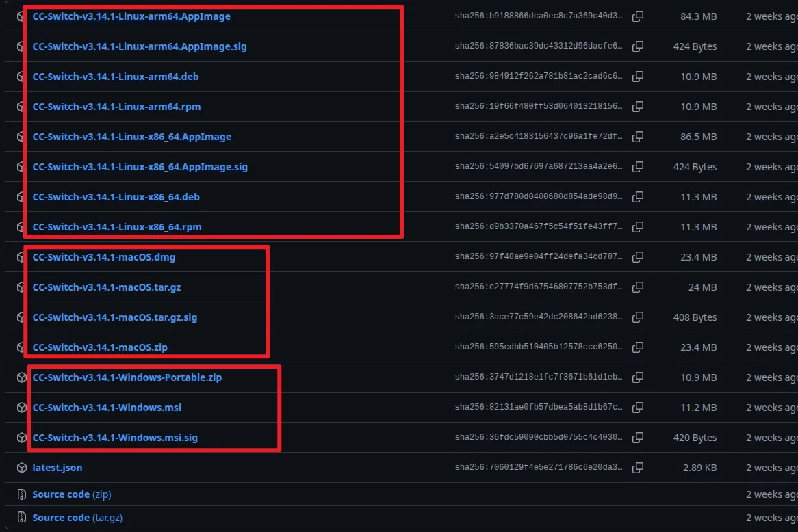Copy SHA256 for Linux-arm64.rpm
Viewport: 798px width, 532px height.
pos(638,106)
